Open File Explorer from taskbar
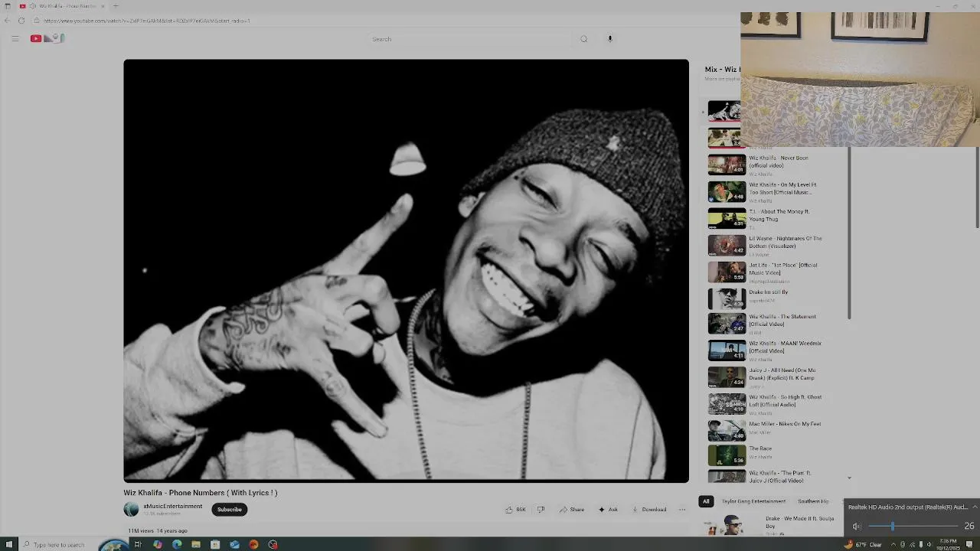The image size is (980, 551). tap(196, 545)
